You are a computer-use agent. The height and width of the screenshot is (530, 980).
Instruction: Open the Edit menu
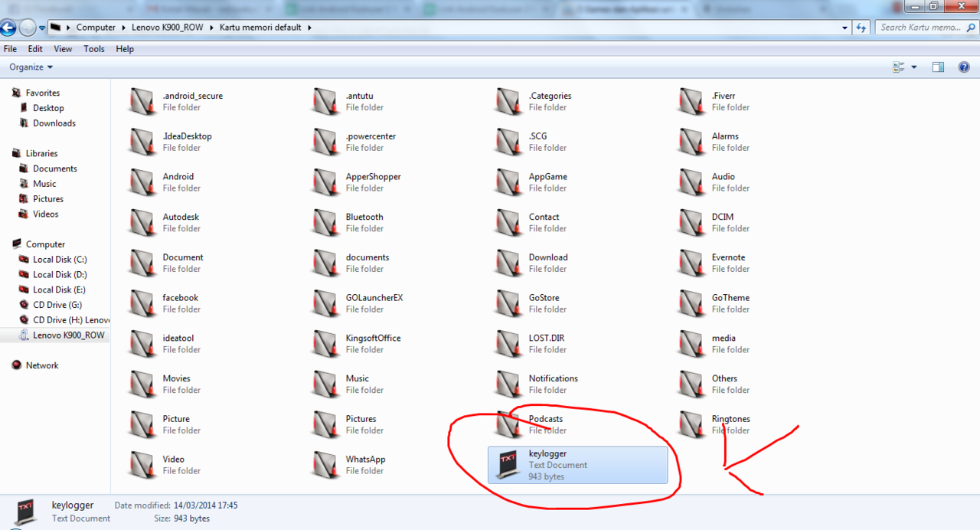[35, 49]
